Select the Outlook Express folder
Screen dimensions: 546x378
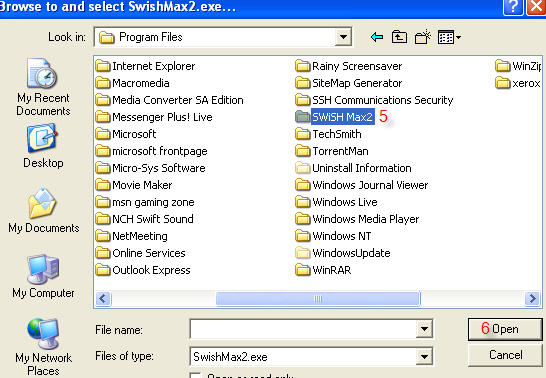pyautogui.click(x=143, y=270)
